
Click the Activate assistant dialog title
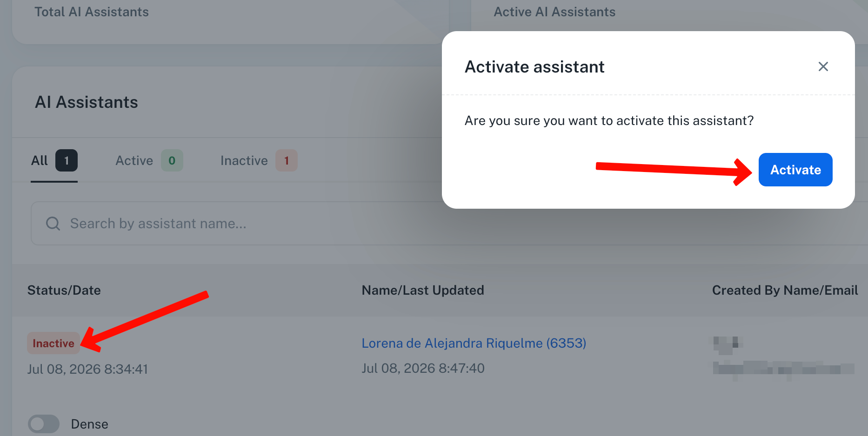[534, 67]
